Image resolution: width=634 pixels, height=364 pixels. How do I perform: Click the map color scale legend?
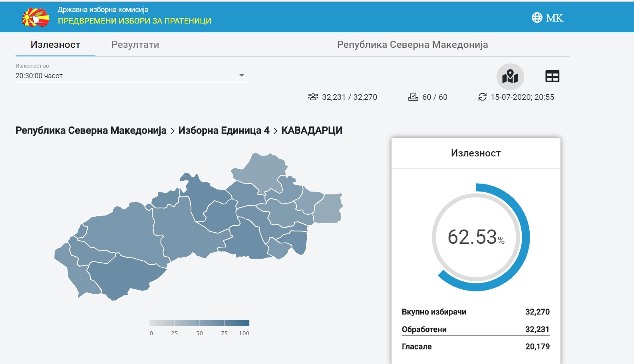(x=199, y=322)
